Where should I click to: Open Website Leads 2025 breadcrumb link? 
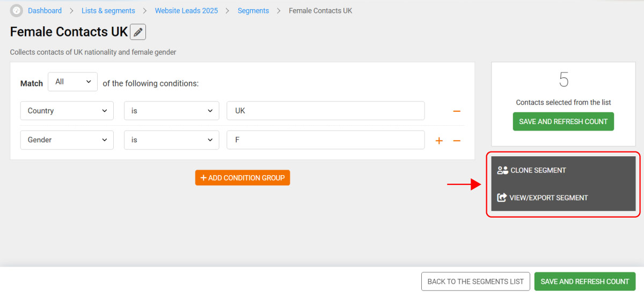click(186, 11)
